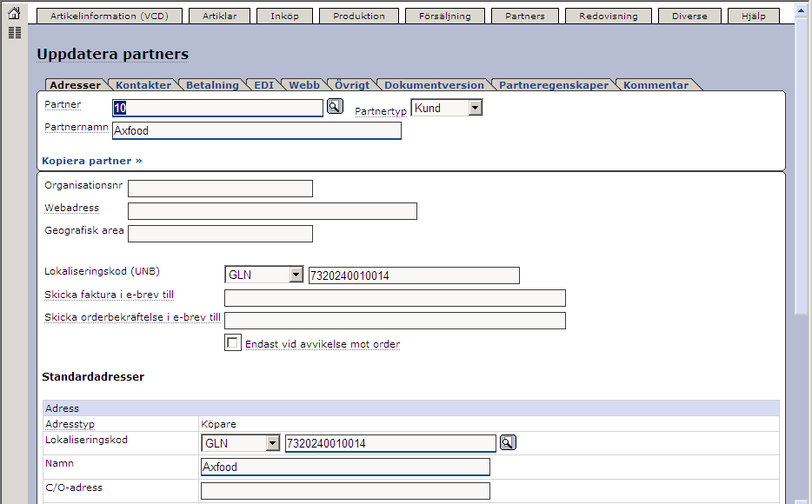This screenshot has height=504, width=812.
Task: Toggle 'Endast vid avvikelse mot order' checkbox
Action: click(x=232, y=342)
